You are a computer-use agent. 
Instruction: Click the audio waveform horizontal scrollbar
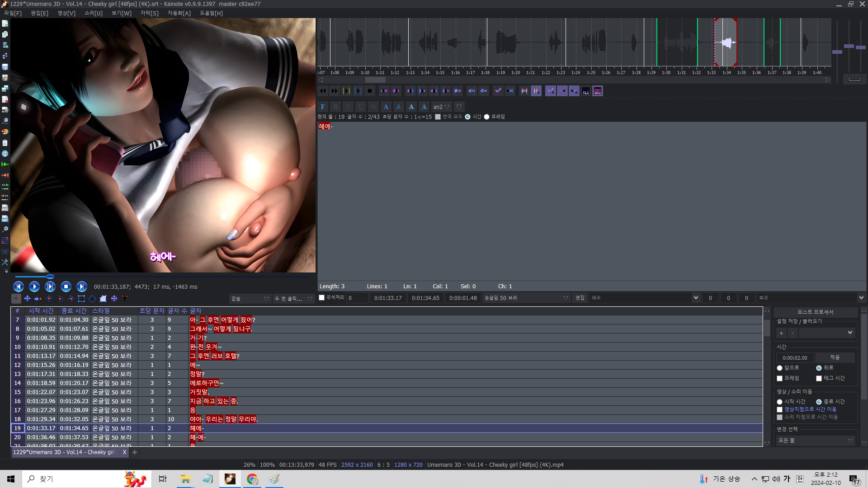coord(574,80)
